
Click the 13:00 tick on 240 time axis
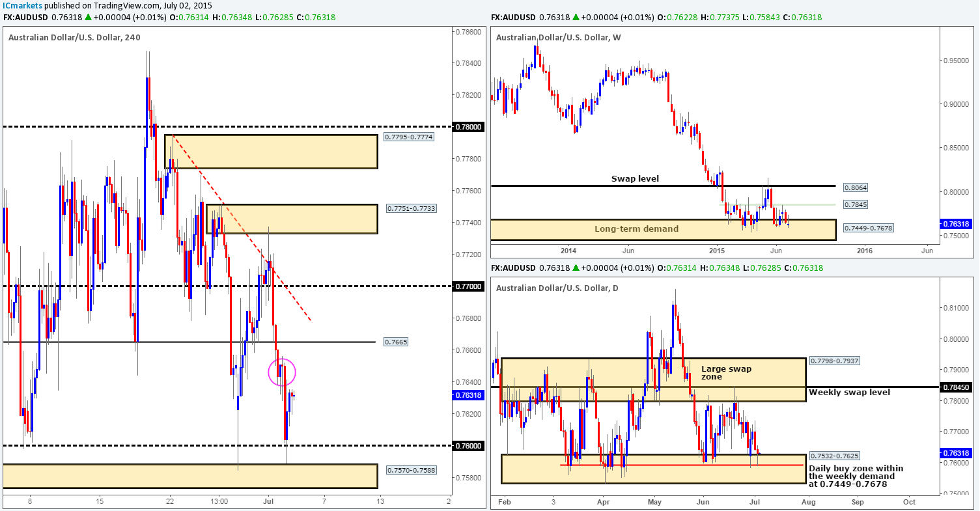coord(220,501)
